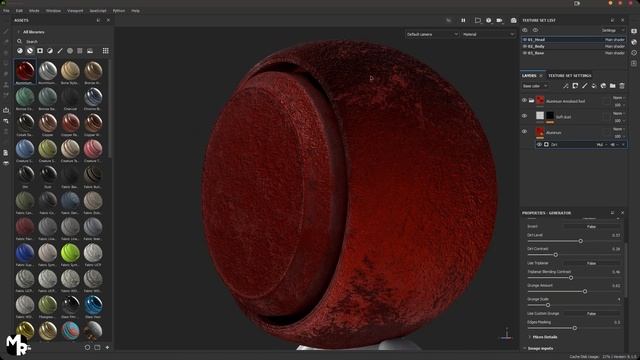Screen dimensions: 640x360
Task: Toggle the Invert False switch
Action: (x=591, y=227)
